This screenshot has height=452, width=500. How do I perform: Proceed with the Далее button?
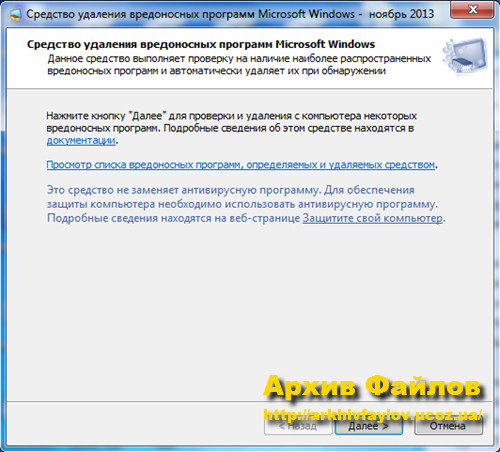coord(369,426)
